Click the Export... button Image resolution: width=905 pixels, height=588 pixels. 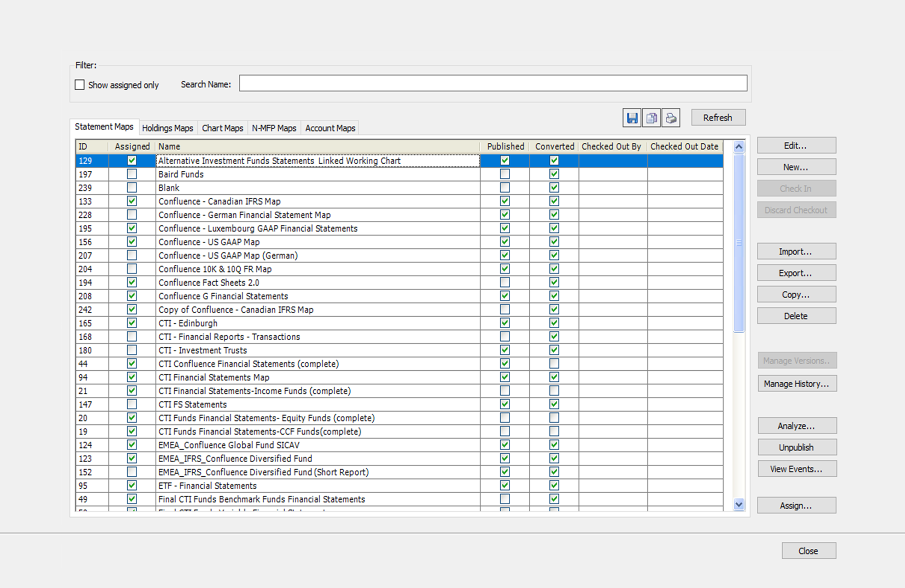pyautogui.click(x=796, y=273)
